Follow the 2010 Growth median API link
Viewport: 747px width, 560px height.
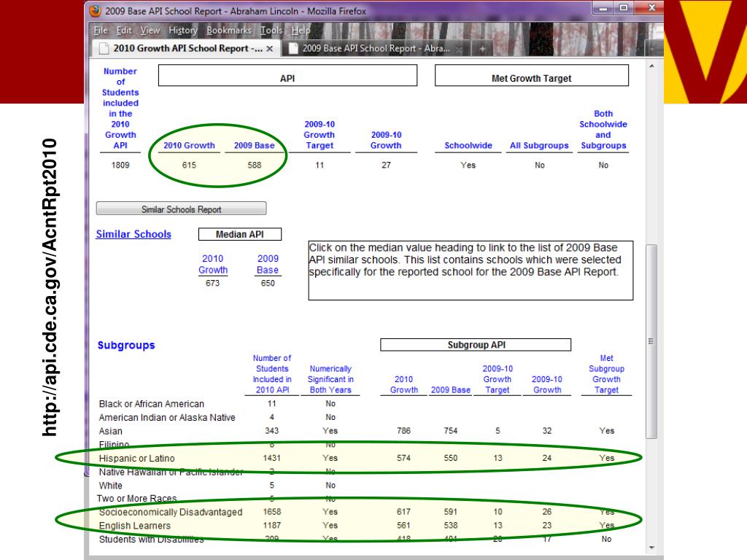[x=212, y=264]
